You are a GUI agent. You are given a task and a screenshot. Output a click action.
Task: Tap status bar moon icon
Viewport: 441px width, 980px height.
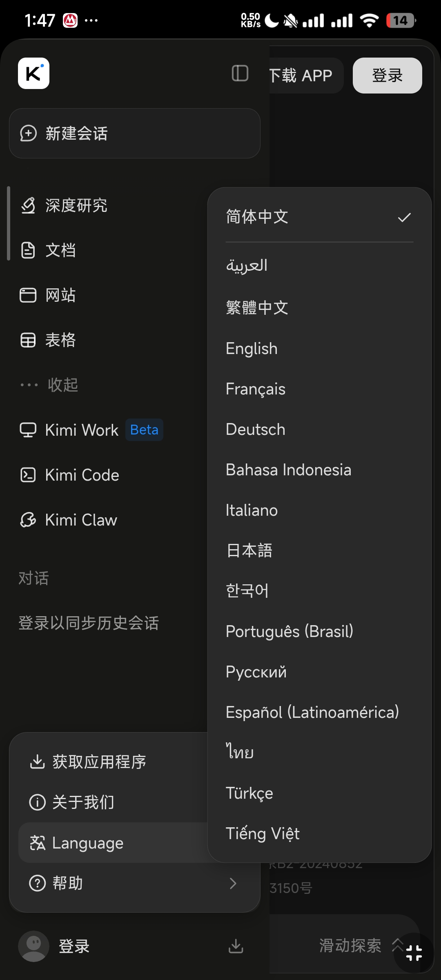click(x=272, y=20)
